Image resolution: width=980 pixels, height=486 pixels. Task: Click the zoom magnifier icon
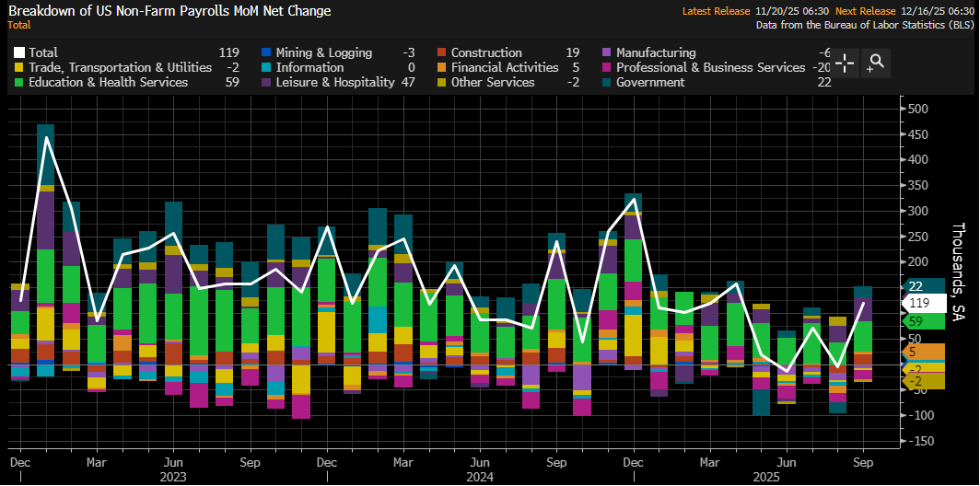pyautogui.click(x=876, y=63)
